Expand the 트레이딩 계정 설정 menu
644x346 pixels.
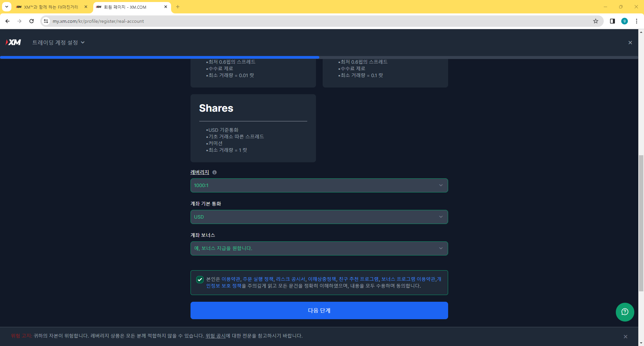pos(59,42)
